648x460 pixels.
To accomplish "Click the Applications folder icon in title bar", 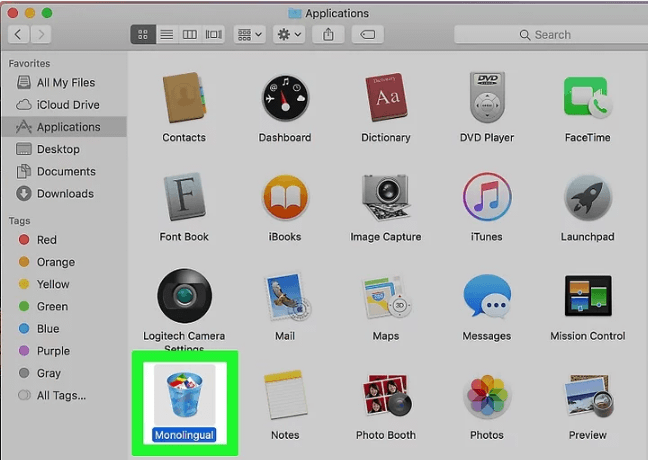I will tap(295, 13).
